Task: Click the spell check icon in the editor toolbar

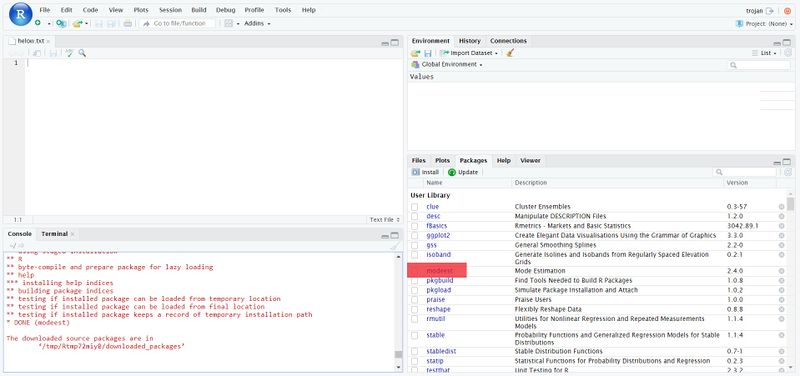Action: pyautogui.click(x=69, y=53)
